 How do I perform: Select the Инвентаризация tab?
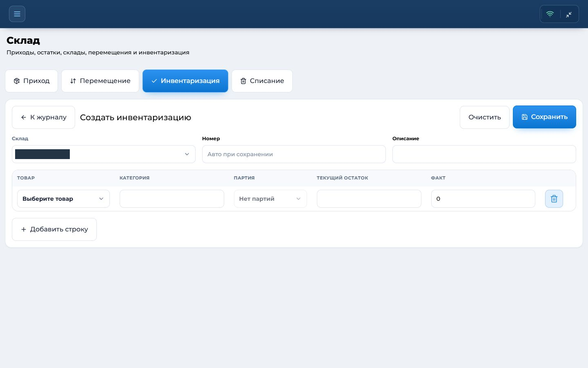185,81
